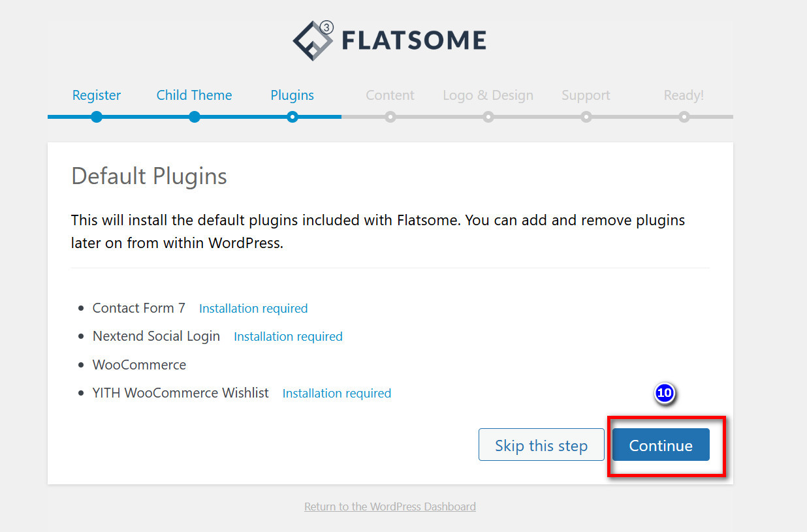Click Installation required for YITH WooCommerce Wishlist
Screen dimensions: 807x532
tap(337, 393)
